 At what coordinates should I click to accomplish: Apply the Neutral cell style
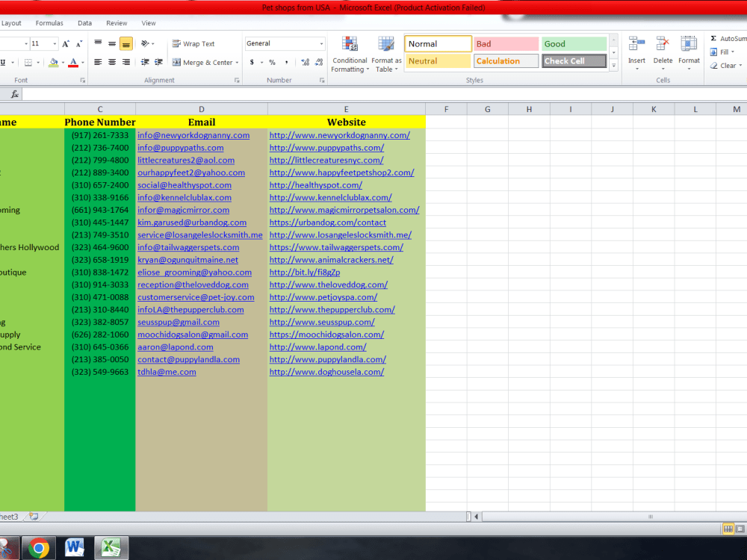pos(438,61)
